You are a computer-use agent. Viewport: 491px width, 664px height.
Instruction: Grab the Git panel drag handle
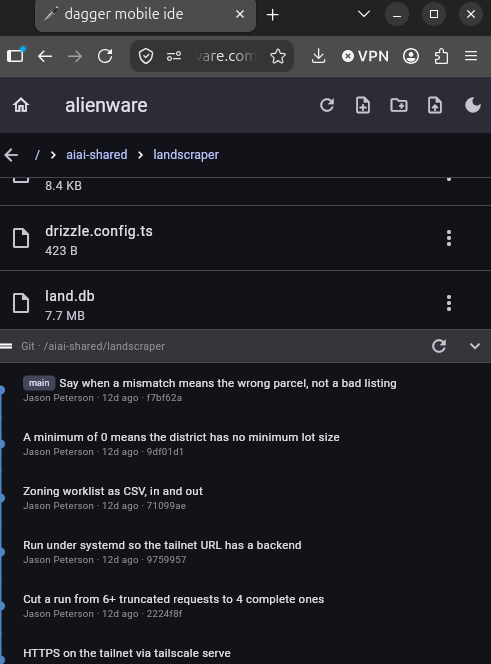(x=6, y=346)
